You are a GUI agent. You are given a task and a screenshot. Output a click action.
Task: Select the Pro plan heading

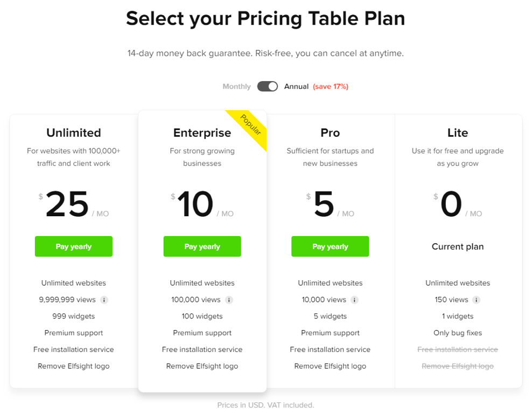pos(330,132)
